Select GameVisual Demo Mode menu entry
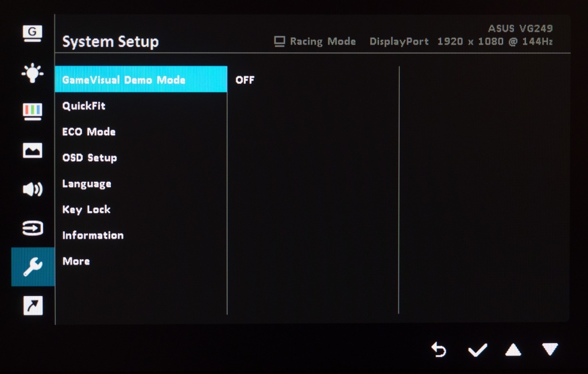588x374 pixels. click(x=141, y=79)
